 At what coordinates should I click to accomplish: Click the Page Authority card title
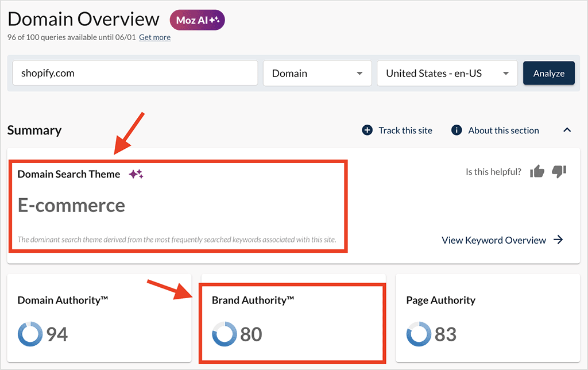coord(441,300)
